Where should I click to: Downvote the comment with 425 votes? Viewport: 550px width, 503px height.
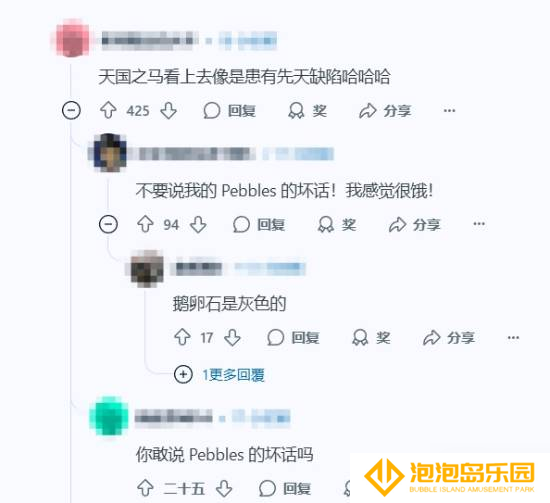coord(169,111)
